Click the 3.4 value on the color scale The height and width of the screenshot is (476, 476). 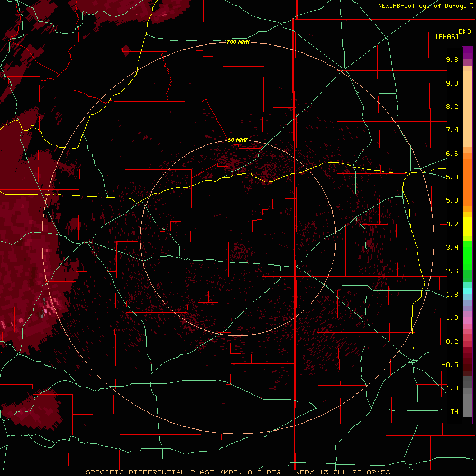452,248
